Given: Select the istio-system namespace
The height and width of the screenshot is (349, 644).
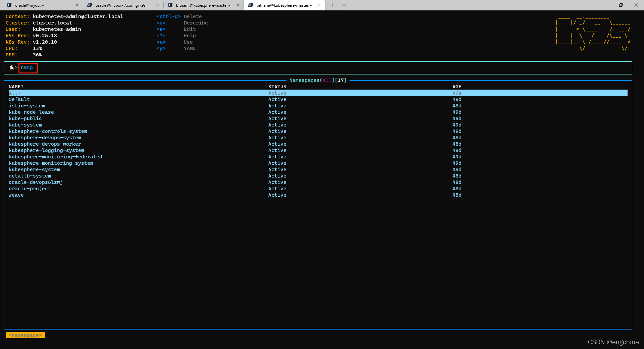Looking at the screenshot, I should click(318, 106).
